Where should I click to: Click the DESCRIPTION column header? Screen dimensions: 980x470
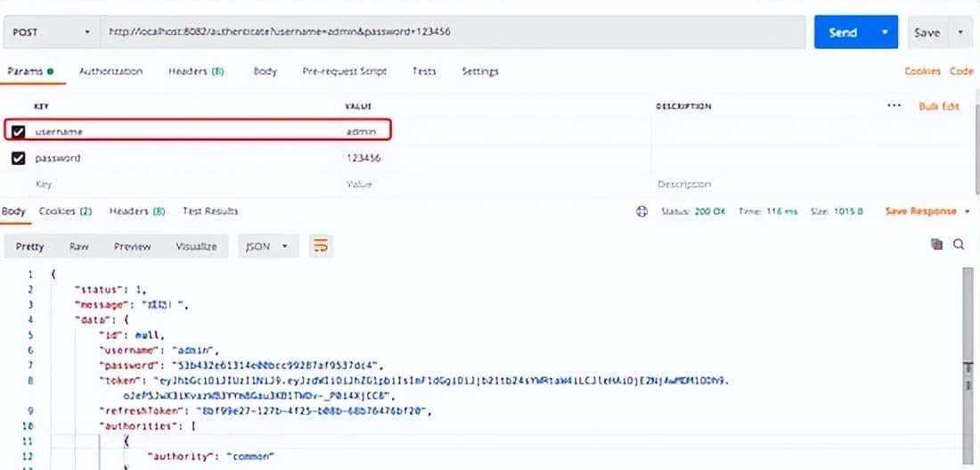click(683, 106)
